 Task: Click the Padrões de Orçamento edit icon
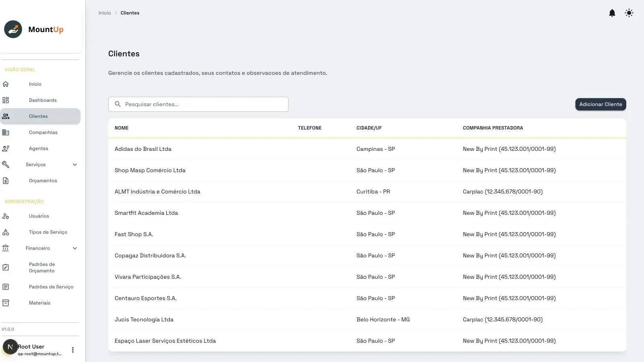point(6,267)
